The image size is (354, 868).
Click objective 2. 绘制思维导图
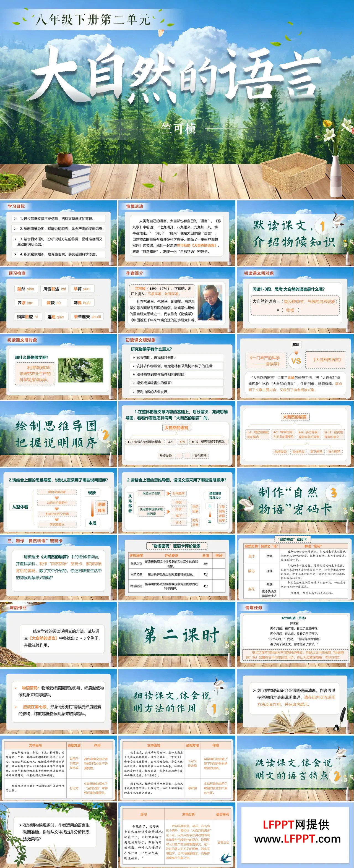(x=58, y=229)
